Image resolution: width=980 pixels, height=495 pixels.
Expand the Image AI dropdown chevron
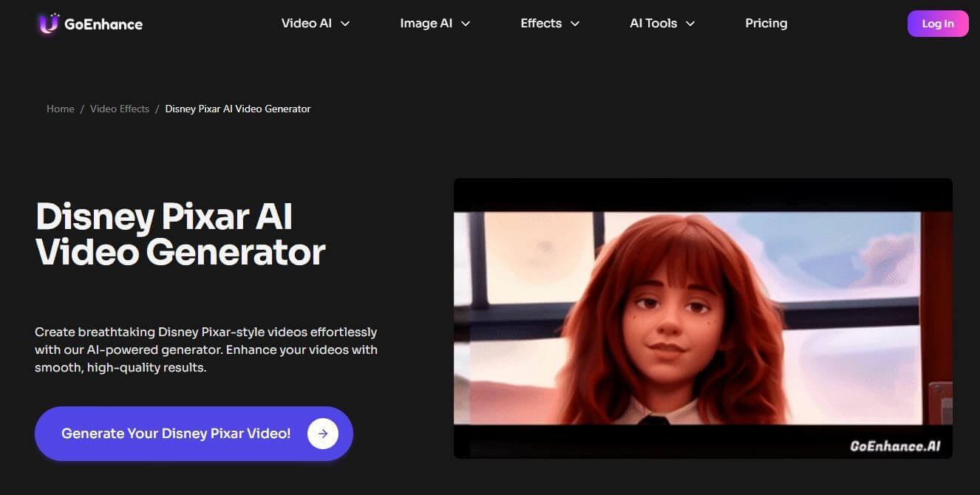[465, 23]
